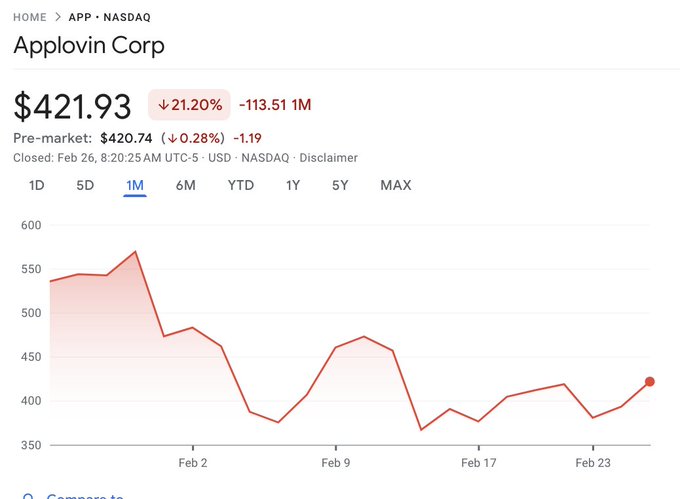This screenshot has width=680, height=499.
Task: Click the pre-market down arrow beside 0.28%
Action: click(x=173, y=138)
